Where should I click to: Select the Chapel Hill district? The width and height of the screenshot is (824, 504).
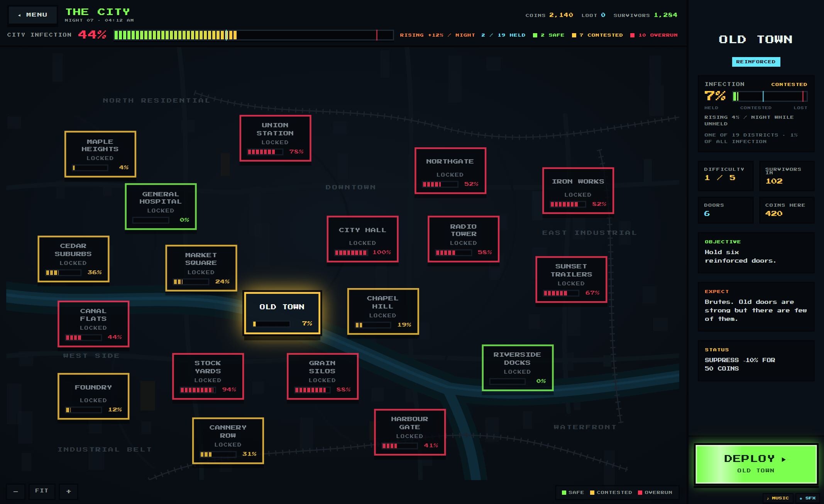pyautogui.click(x=383, y=311)
